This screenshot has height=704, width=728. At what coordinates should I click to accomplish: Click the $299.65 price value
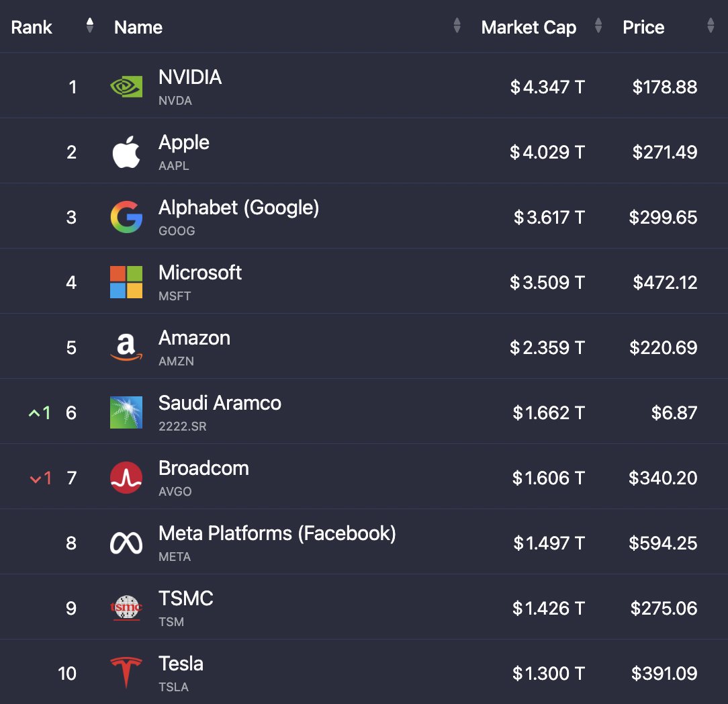pos(663,218)
